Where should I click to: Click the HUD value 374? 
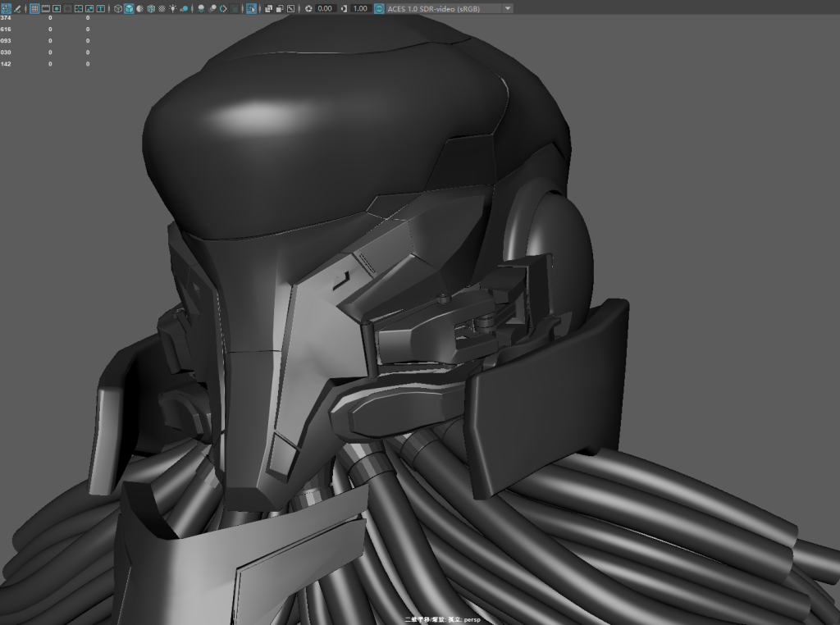(6, 18)
